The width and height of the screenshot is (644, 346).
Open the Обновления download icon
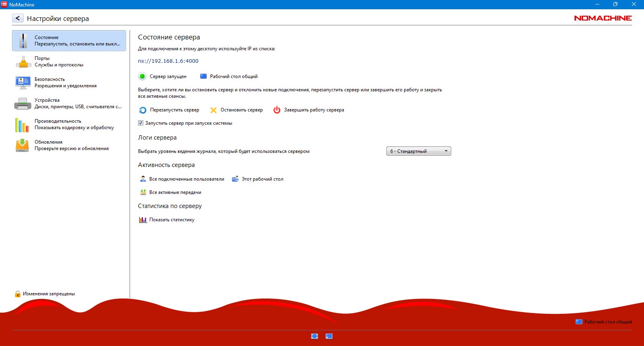click(x=22, y=145)
